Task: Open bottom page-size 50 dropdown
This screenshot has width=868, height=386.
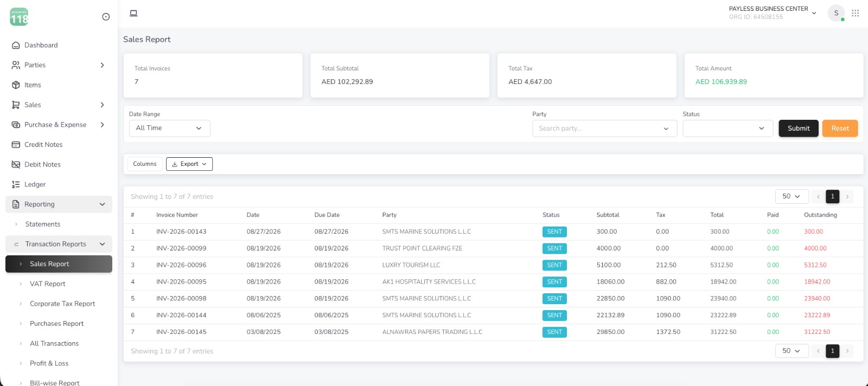Action: pos(792,351)
